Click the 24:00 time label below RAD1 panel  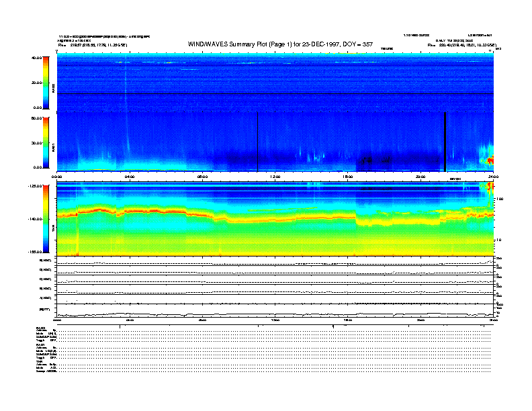pyautogui.click(x=493, y=177)
